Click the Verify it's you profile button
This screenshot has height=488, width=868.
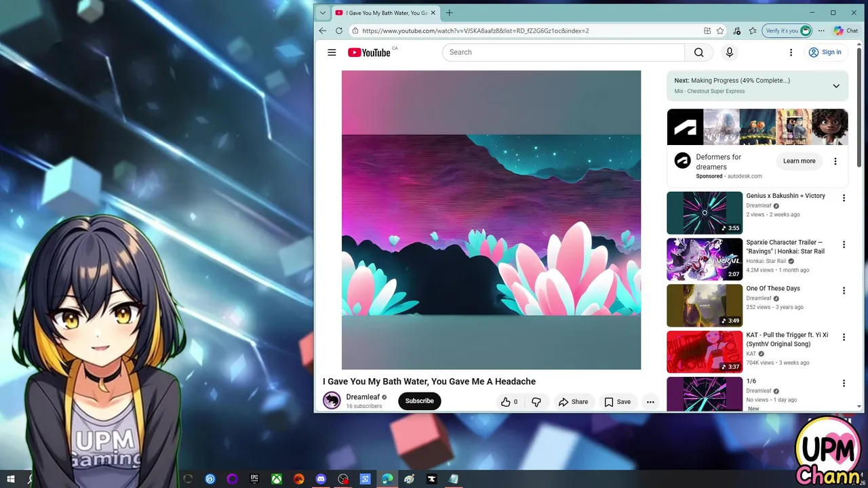click(787, 30)
